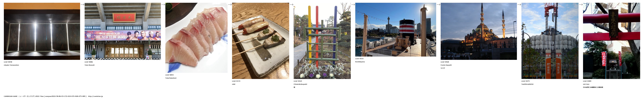Image resolution: width=644 pixels, height=99 pixels.
Task: Click the arrow after the LEAF 0058 image
Action: click(x=82, y=5)
